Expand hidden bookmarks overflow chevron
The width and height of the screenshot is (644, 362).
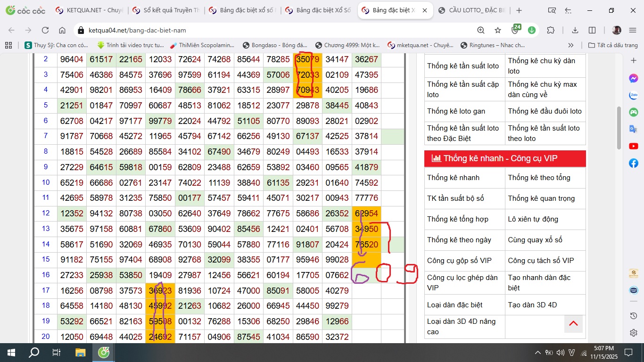571,45
